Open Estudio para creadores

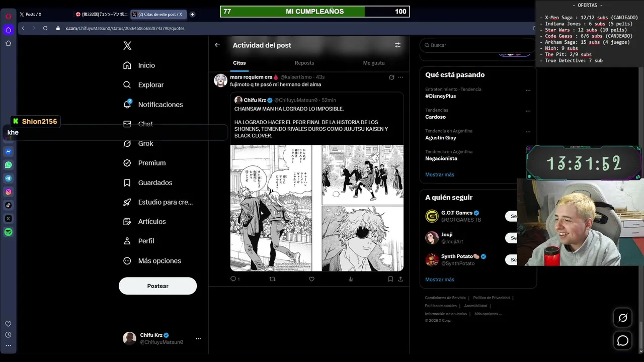pos(158,202)
